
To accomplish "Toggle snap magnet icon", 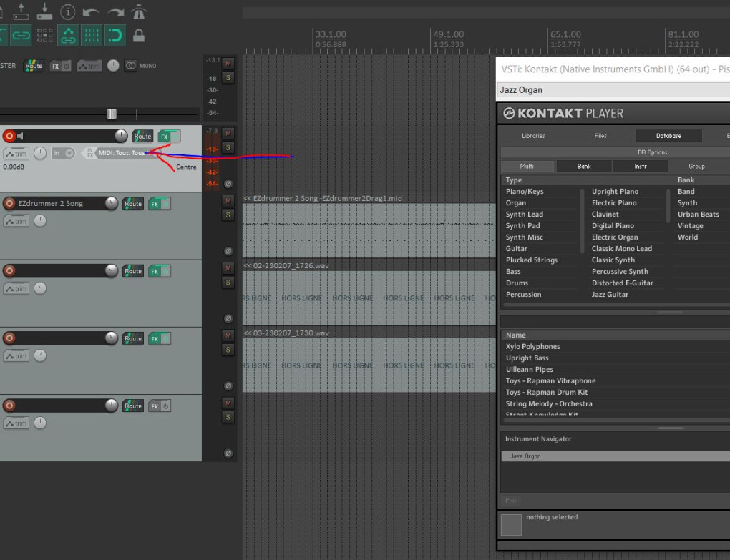I will coord(115,35).
